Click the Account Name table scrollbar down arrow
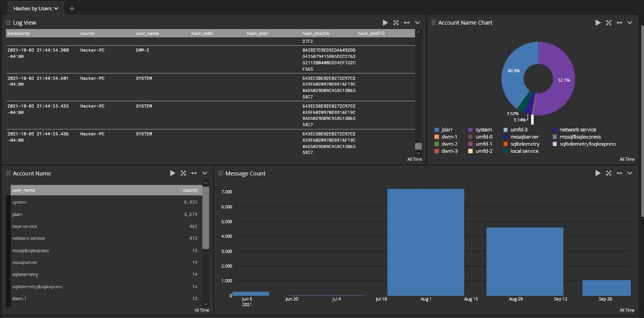This screenshot has width=644, height=318. point(206,304)
